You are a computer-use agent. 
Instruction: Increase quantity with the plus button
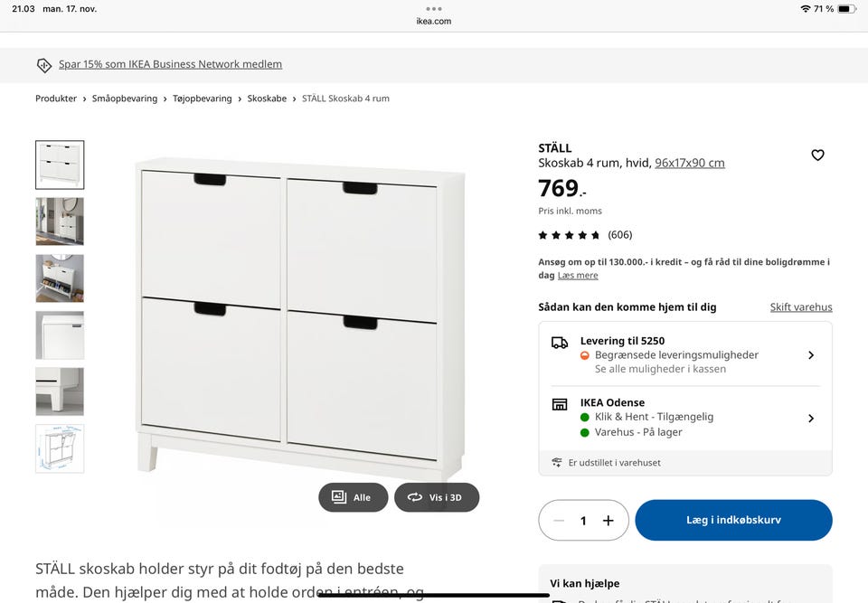pyautogui.click(x=608, y=521)
